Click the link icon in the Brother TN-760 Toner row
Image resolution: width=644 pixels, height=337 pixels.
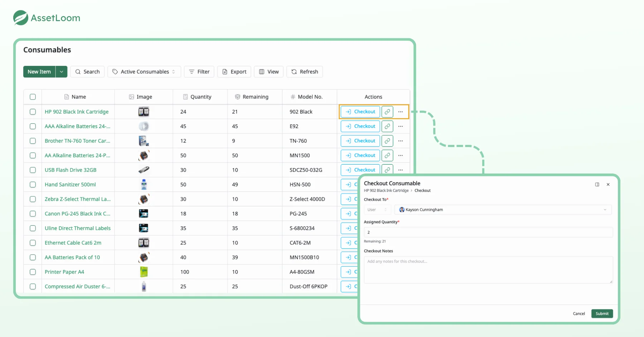tap(387, 141)
